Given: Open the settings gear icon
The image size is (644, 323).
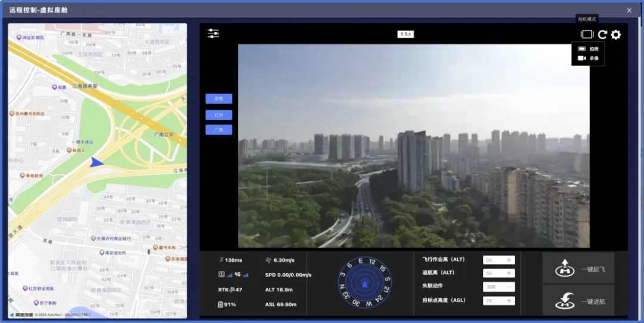Looking at the screenshot, I should coord(616,35).
